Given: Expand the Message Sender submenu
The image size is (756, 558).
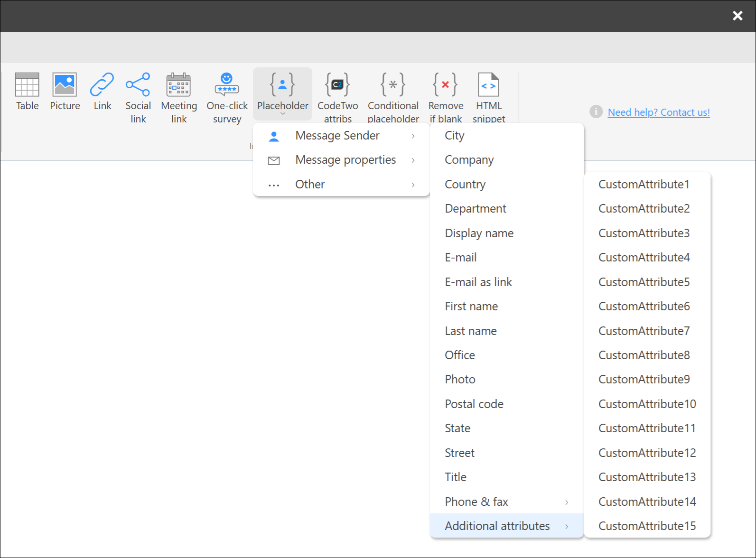Looking at the screenshot, I should [341, 136].
